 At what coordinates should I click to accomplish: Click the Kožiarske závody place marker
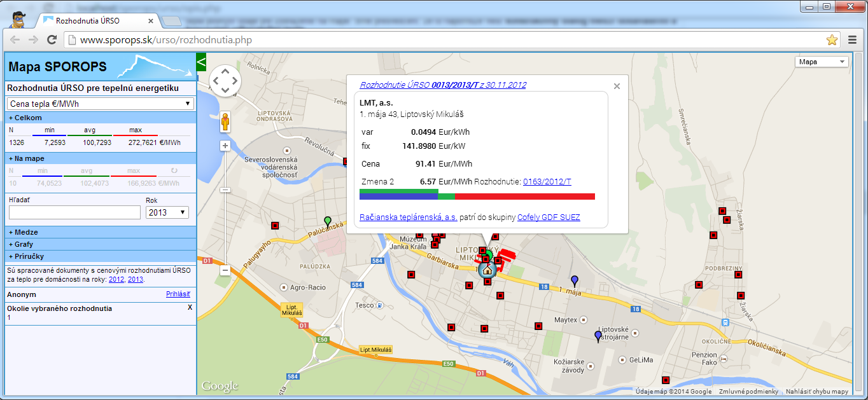click(x=591, y=366)
